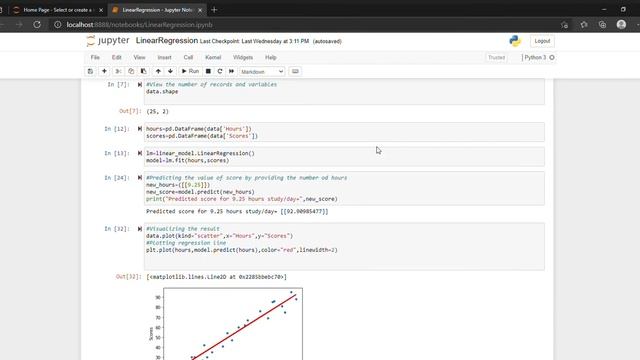Restart kernel and run all cells icon
This screenshot has height=360, width=640.
[231, 71]
